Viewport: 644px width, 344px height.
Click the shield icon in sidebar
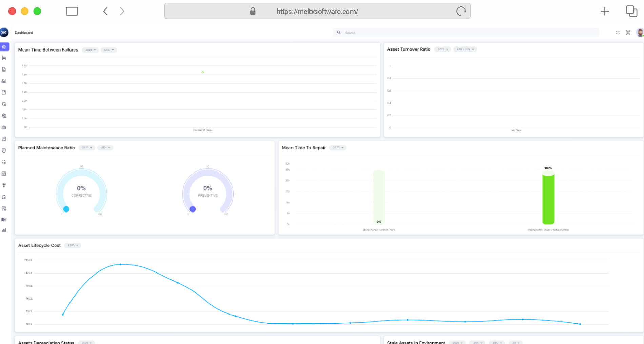(4, 150)
